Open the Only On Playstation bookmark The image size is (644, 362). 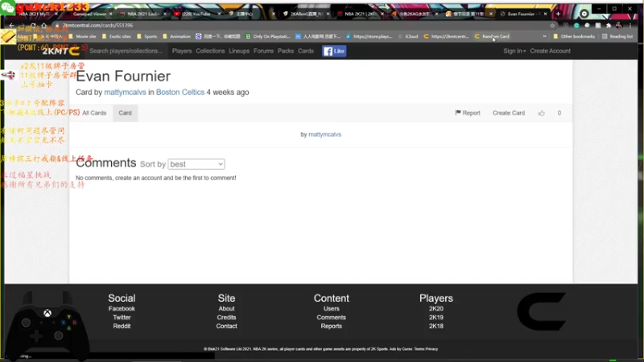(268, 36)
